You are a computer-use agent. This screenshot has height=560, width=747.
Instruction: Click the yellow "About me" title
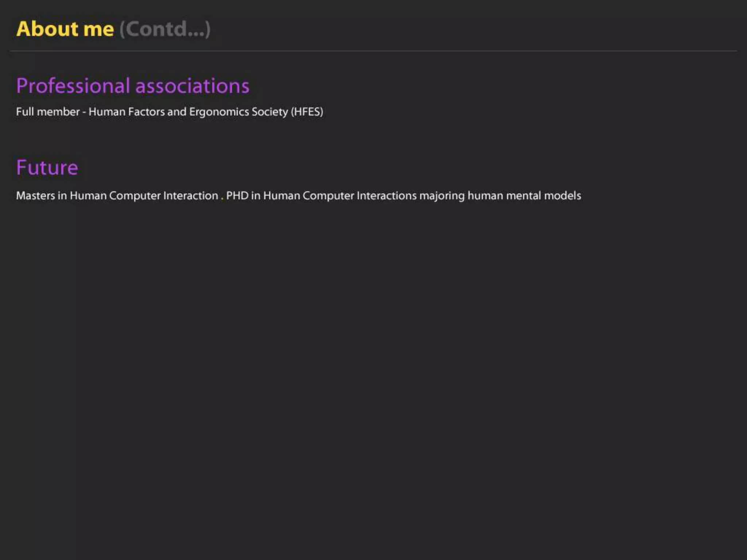65,29
